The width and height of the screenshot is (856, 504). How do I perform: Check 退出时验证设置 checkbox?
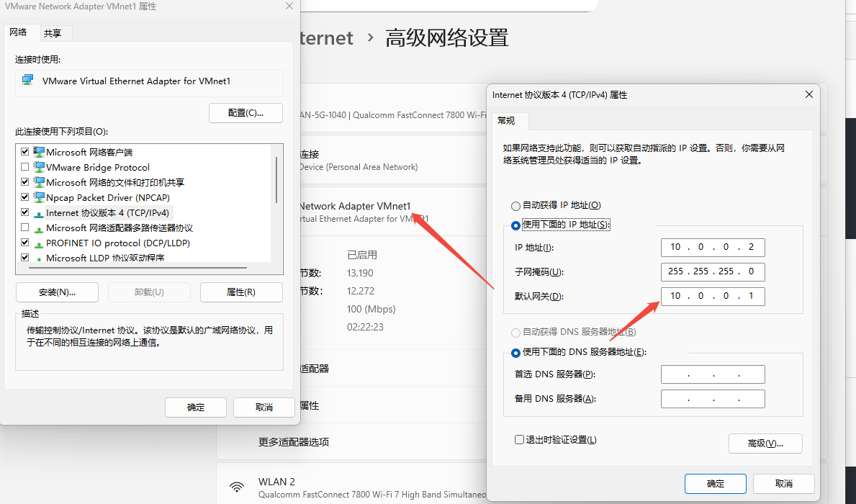pos(520,440)
